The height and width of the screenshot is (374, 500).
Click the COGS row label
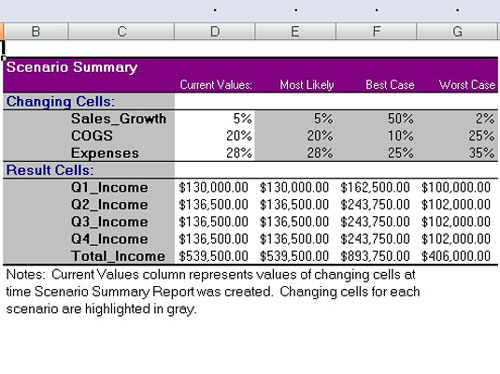point(92,136)
